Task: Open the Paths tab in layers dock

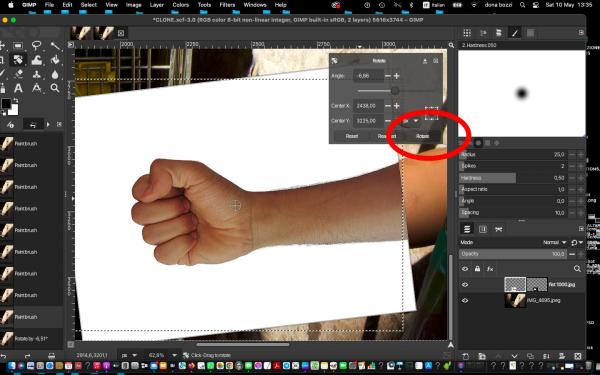Action: (499, 229)
